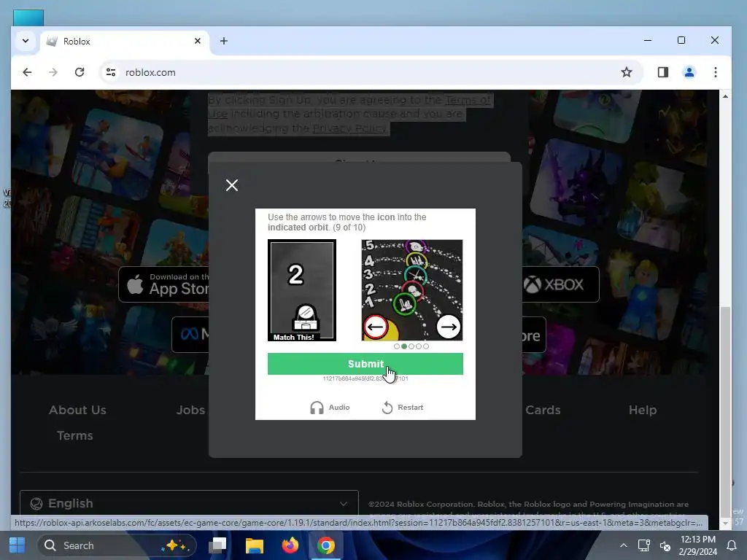Open the Windows Start menu

point(18,545)
